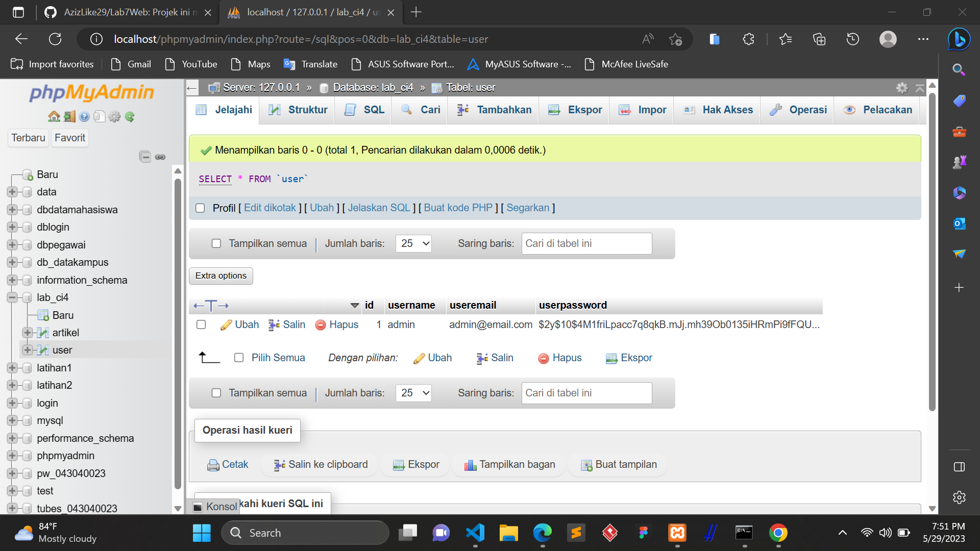
Task: Click the Tampilkan bagan chart icon
Action: pos(470,465)
